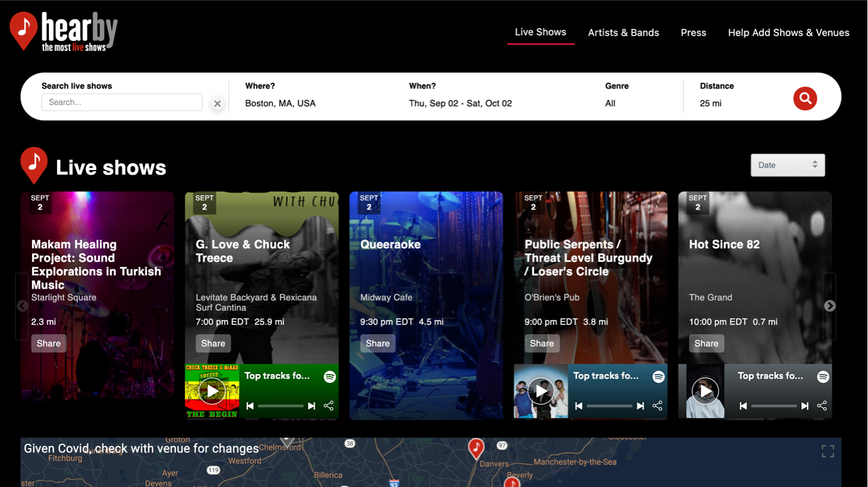Clear the search field with X icon
The width and height of the screenshot is (868, 487).
[217, 104]
